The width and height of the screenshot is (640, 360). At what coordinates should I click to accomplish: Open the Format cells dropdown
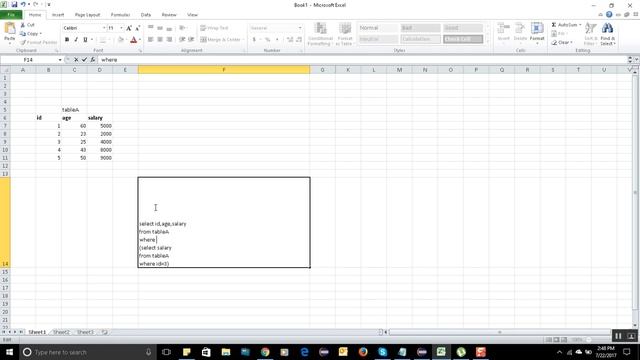tap(537, 33)
